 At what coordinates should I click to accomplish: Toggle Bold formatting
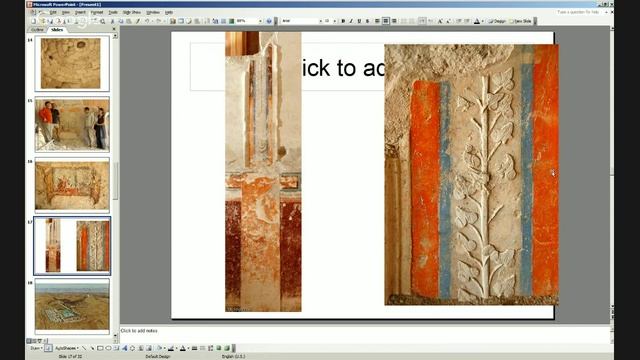coord(343,21)
